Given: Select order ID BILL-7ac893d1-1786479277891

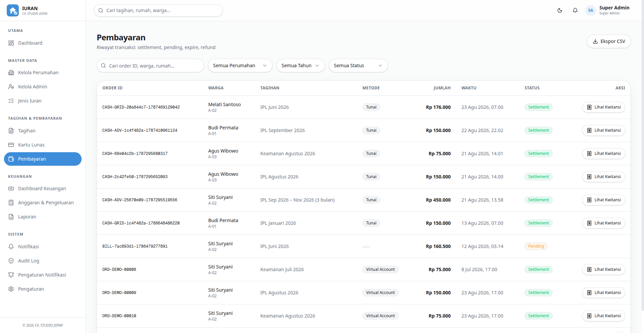Looking at the screenshot, I should pos(135,246).
